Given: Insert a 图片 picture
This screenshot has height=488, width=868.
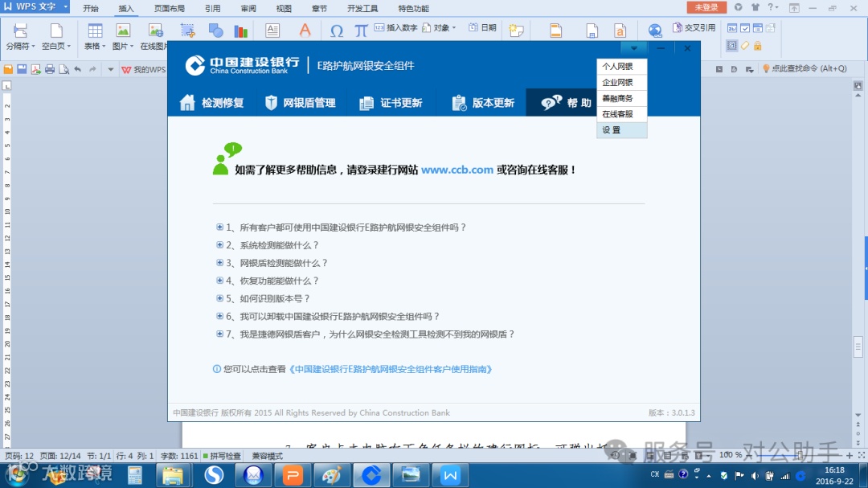Looking at the screenshot, I should (x=123, y=36).
